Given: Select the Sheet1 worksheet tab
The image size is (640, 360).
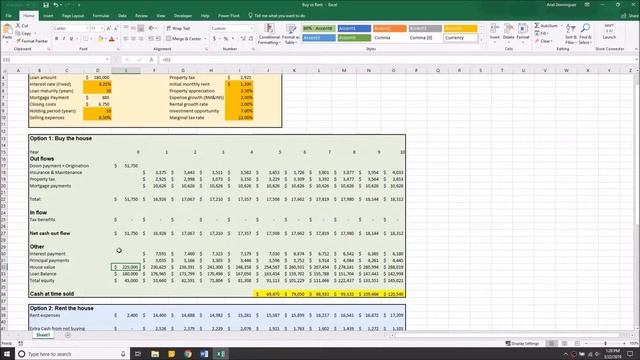Looking at the screenshot, I should tap(43, 335).
